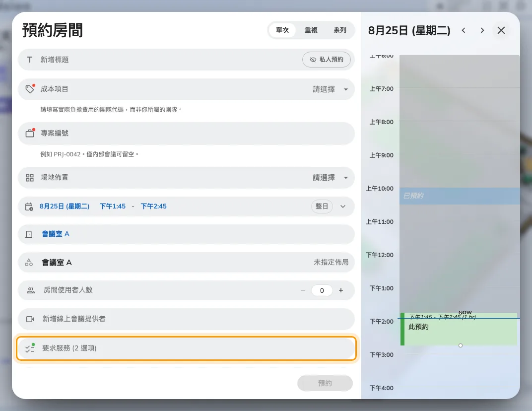Screen dimensions: 532x411
Task: Close the booking dialog with X
Action: (x=501, y=30)
